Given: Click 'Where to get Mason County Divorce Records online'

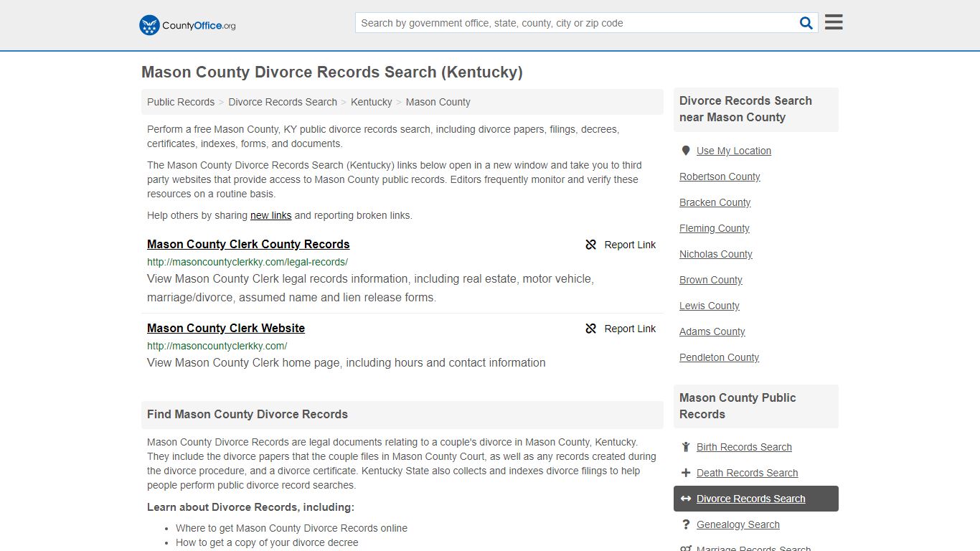Looking at the screenshot, I should click(291, 528).
